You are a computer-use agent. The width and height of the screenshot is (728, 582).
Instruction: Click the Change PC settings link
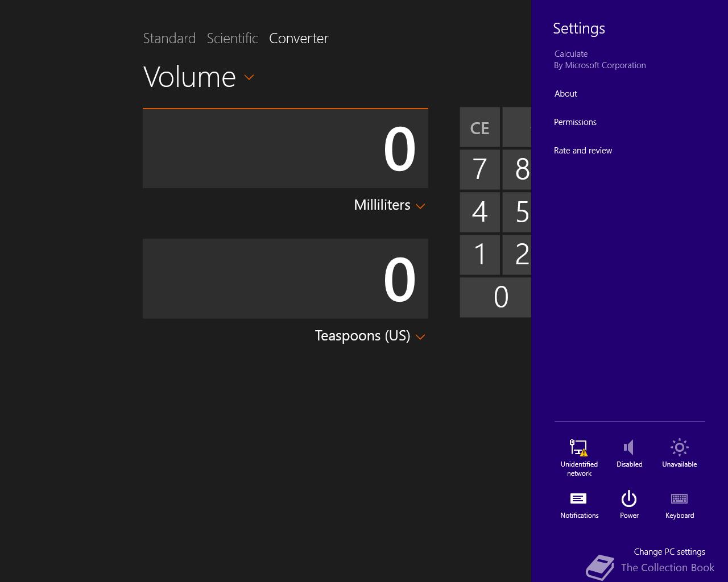click(669, 552)
